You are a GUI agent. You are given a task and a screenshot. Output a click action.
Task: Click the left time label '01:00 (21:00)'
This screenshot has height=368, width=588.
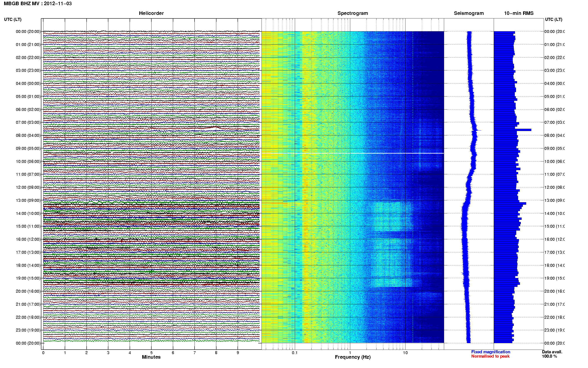(x=28, y=44)
